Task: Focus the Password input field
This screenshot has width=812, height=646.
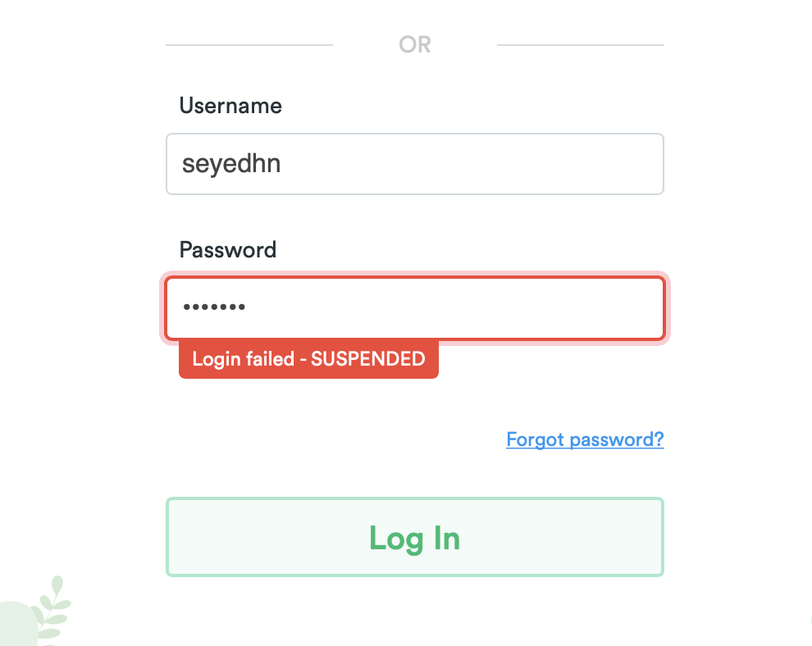Action: (x=414, y=307)
